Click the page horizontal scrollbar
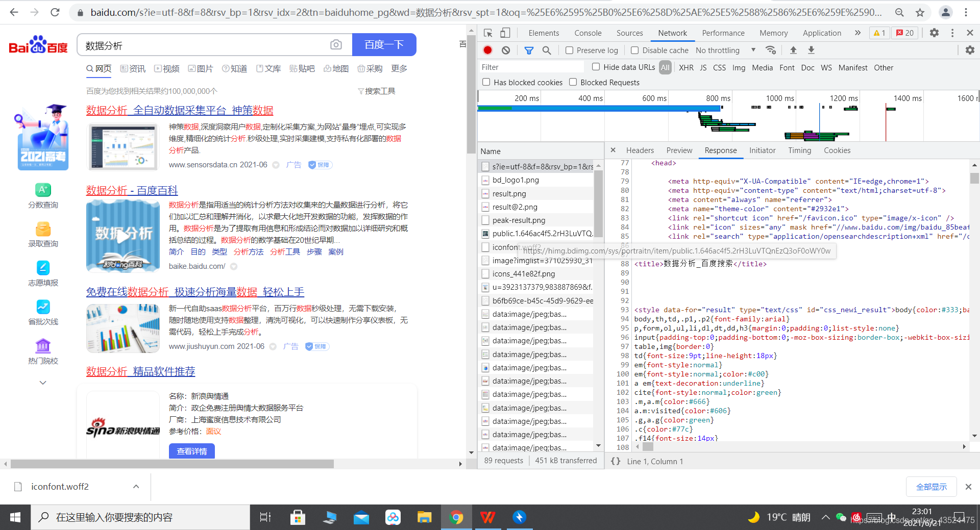This screenshot has height=530, width=980. 172,464
